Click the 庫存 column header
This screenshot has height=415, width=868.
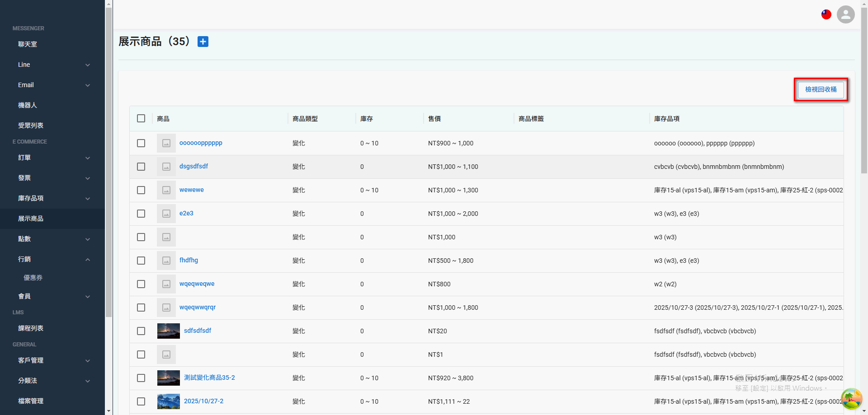[x=367, y=119]
